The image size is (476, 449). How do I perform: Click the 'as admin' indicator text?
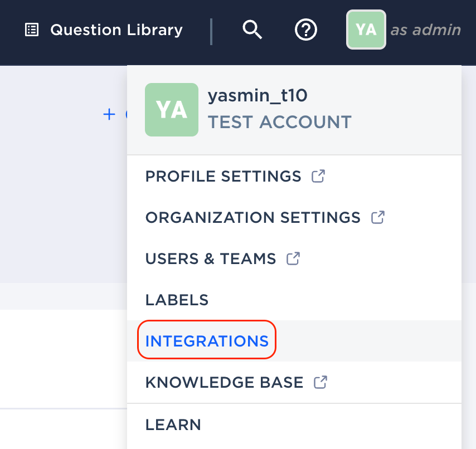[x=425, y=30]
